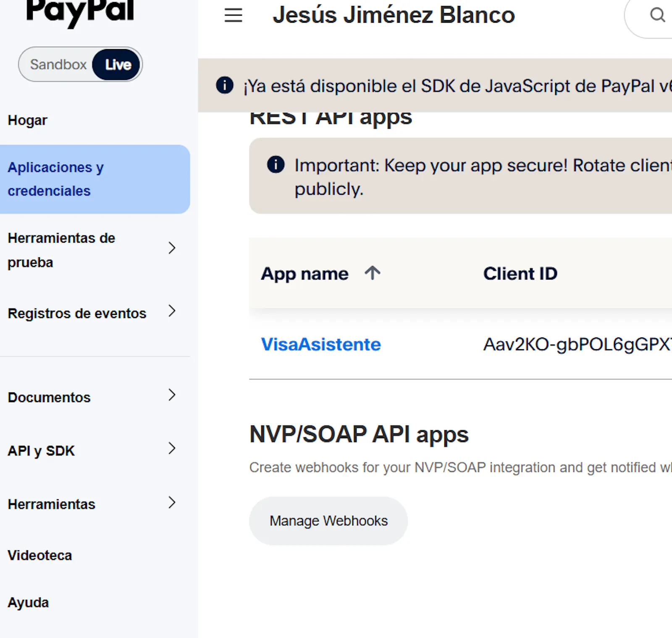The width and height of the screenshot is (672, 638).
Task: Sort by App name arrow icon
Action: (372, 273)
